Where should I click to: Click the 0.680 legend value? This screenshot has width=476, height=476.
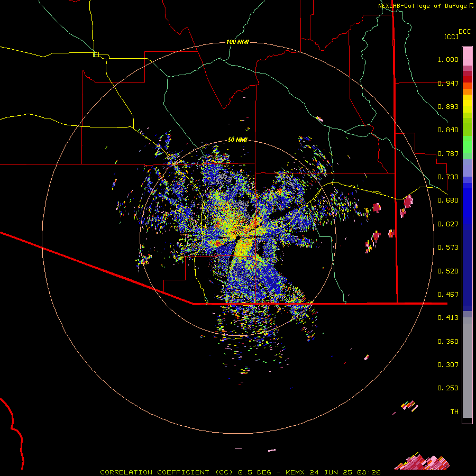pos(448,200)
